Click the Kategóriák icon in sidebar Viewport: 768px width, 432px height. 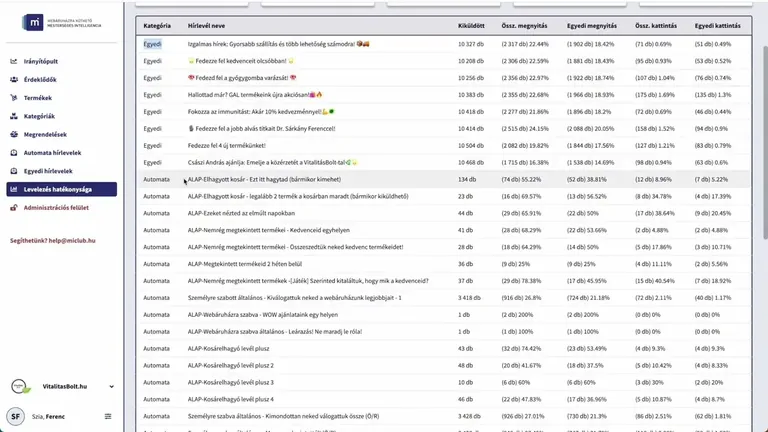coord(14,116)
